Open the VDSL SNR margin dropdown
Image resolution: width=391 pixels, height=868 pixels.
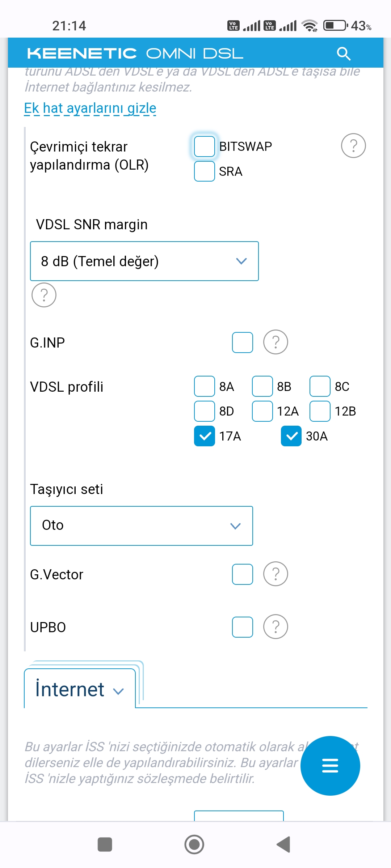coord(144,261)
